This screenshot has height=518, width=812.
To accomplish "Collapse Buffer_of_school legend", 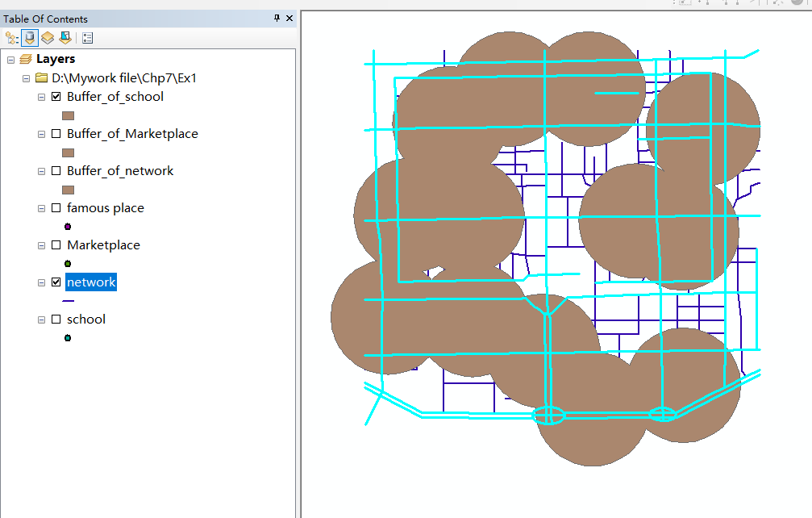I will [x=41, y=97].
